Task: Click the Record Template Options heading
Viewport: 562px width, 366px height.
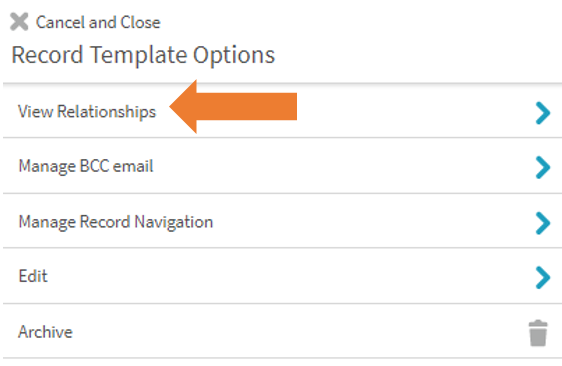Action: tap(143, 55)
